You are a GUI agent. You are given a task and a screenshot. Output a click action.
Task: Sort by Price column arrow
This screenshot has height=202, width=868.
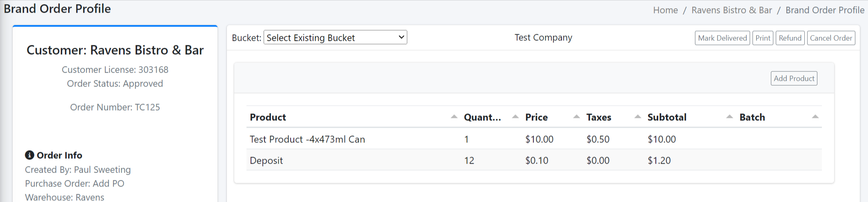(576, 117)
